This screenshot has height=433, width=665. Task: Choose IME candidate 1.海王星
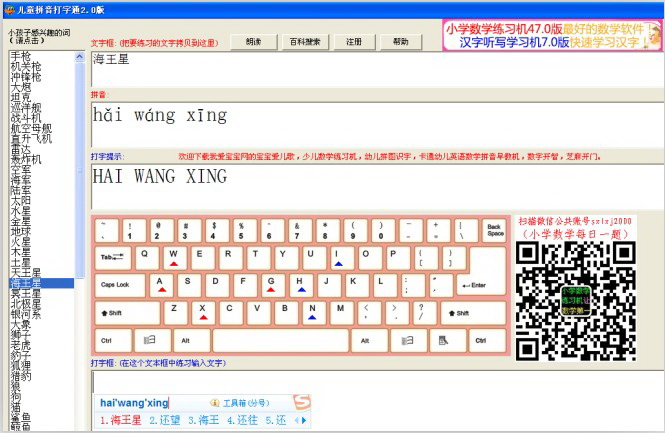121,420
